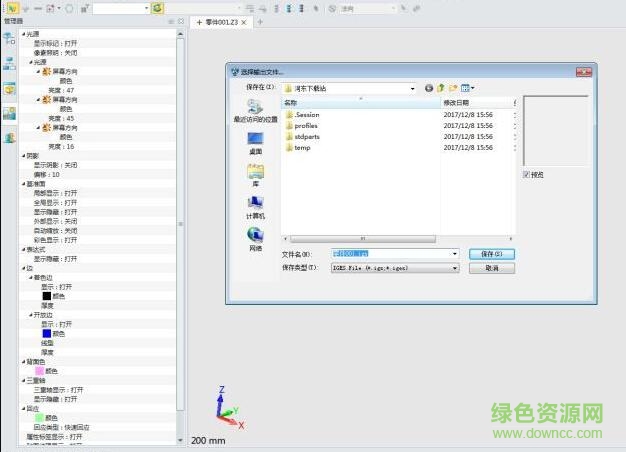This screenshot has width=626, height=452.
Task: Open the view menu dropdown in dialog toolbar
Action: (468, 88)
